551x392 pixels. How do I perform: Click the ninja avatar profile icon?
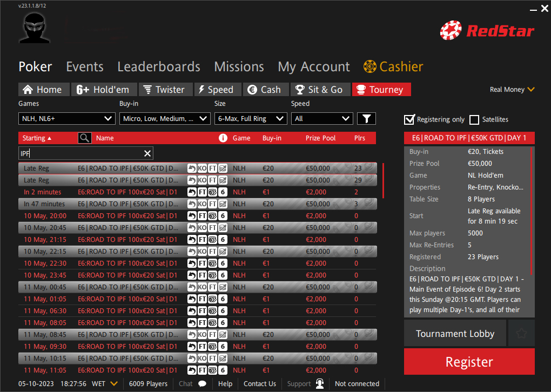point(35,28)
